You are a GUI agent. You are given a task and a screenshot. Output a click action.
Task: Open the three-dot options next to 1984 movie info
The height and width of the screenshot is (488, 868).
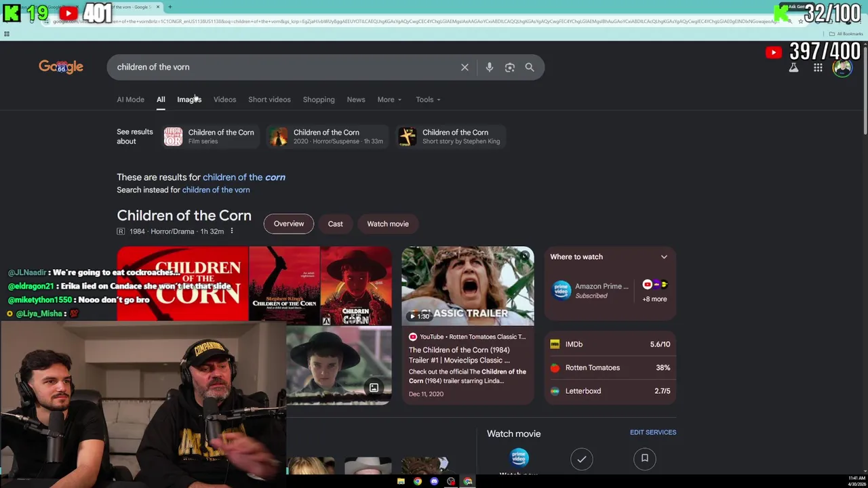point(231,231)
